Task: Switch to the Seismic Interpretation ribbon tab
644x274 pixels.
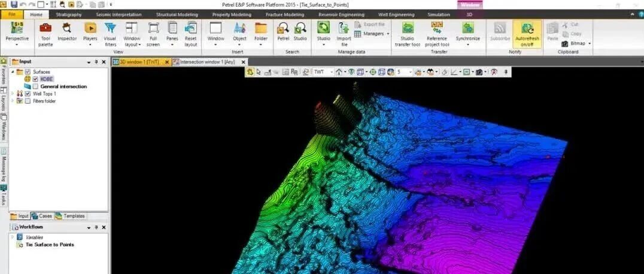Action: pyautogui.click(x=119, y=14)
